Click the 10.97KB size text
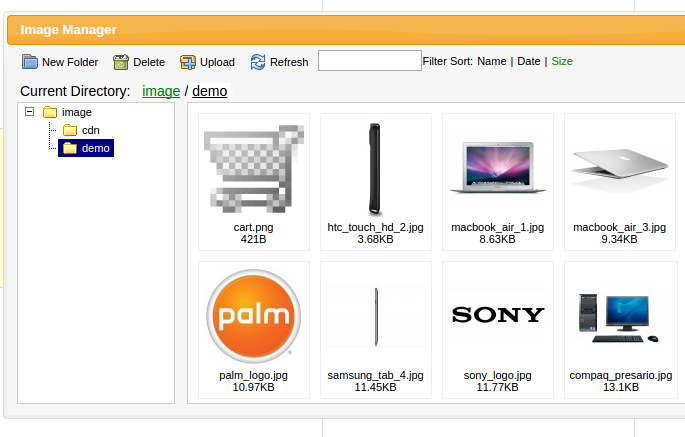The height and width of the screenshot is (437, 685). [253, 387]
